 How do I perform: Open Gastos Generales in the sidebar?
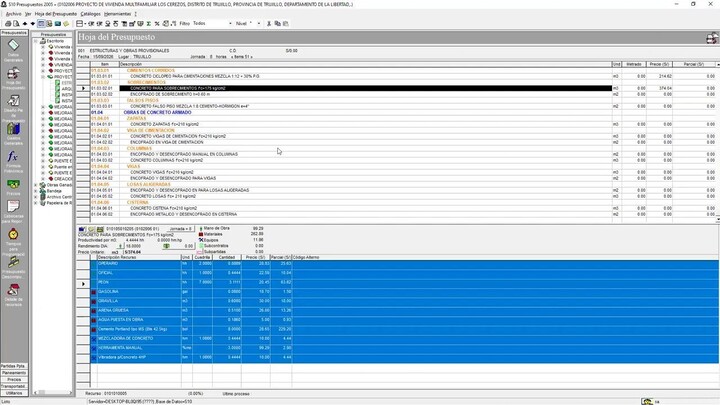pyautogui.click(x=13, y=134)
